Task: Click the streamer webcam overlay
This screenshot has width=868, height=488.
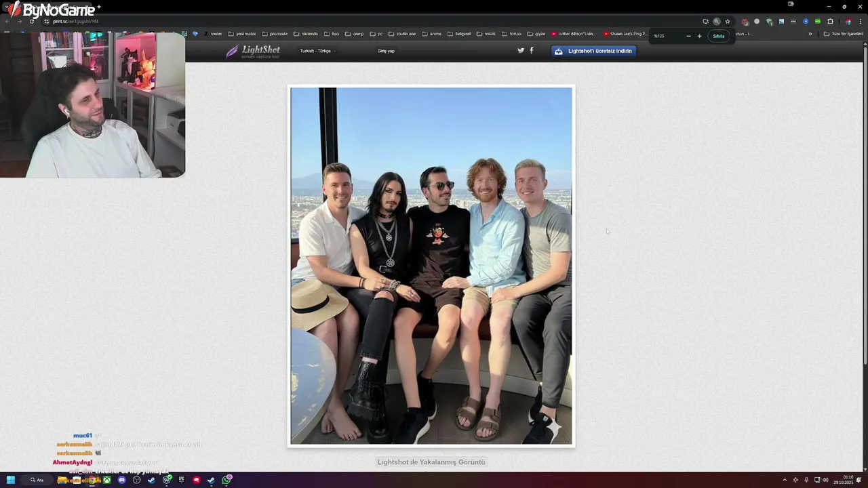Action: (92, 104)
